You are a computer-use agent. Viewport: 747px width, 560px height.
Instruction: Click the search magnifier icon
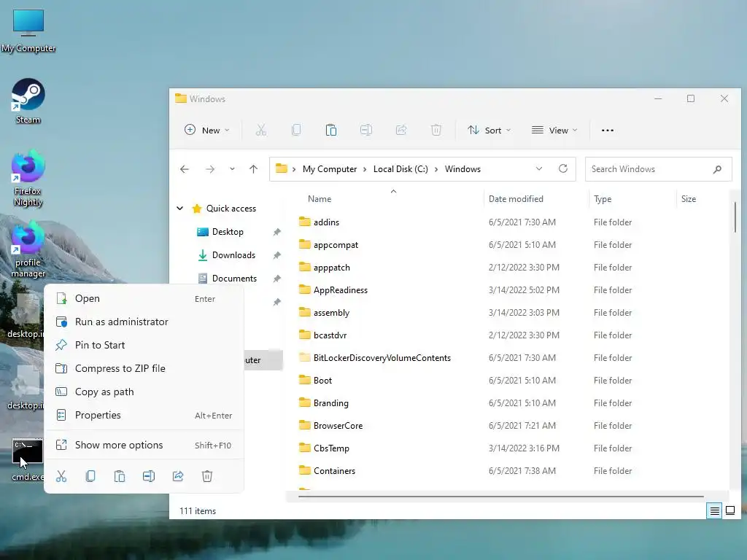pos(717,169)
